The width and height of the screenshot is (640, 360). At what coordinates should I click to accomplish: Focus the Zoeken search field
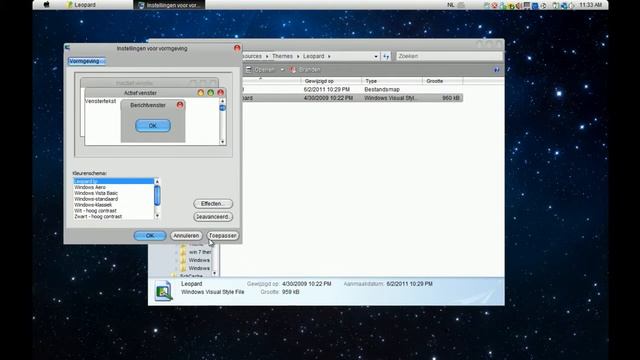449,56
